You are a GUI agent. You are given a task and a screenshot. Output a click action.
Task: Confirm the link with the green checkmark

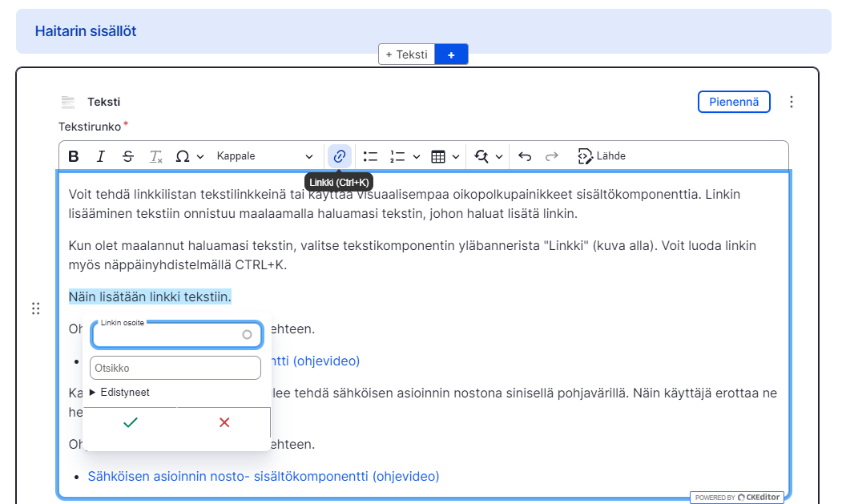pos(130,422)
